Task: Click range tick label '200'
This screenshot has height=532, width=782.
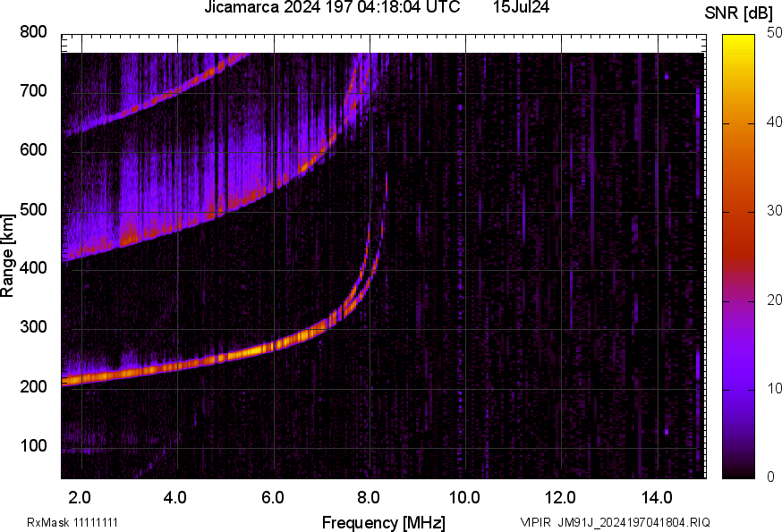Action: [33, 386]
